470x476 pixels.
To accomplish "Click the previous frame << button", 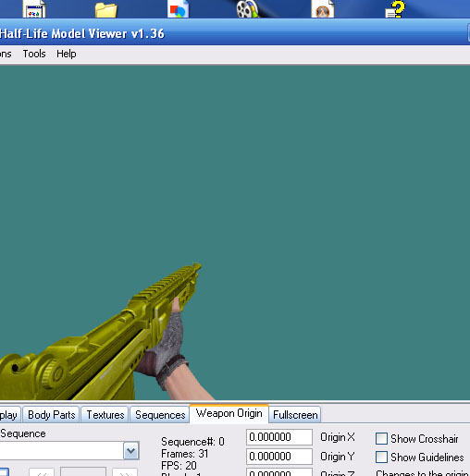I will [x=42, y=472].
